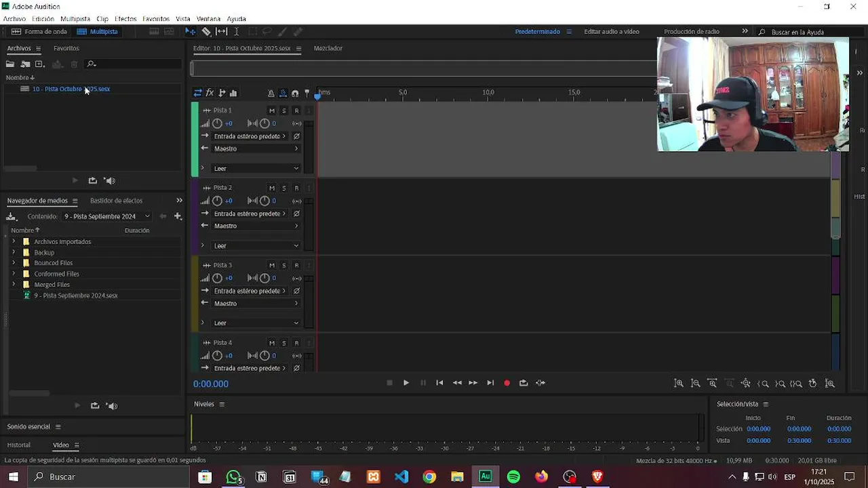Solo Pista 3
Viewport: 868px width, 488px height.
(284, 265)
